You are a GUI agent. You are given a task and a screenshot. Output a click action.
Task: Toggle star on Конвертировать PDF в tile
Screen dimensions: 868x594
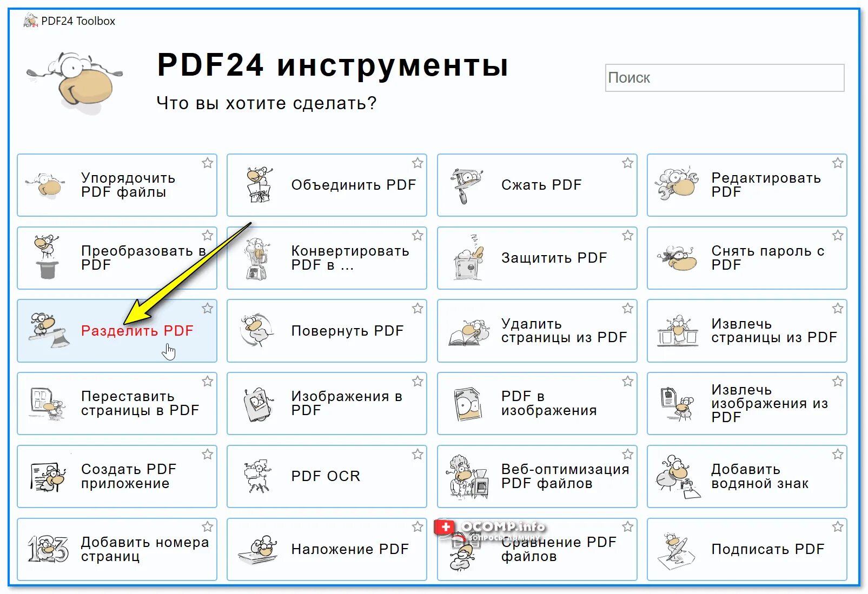tap(418, 235)
